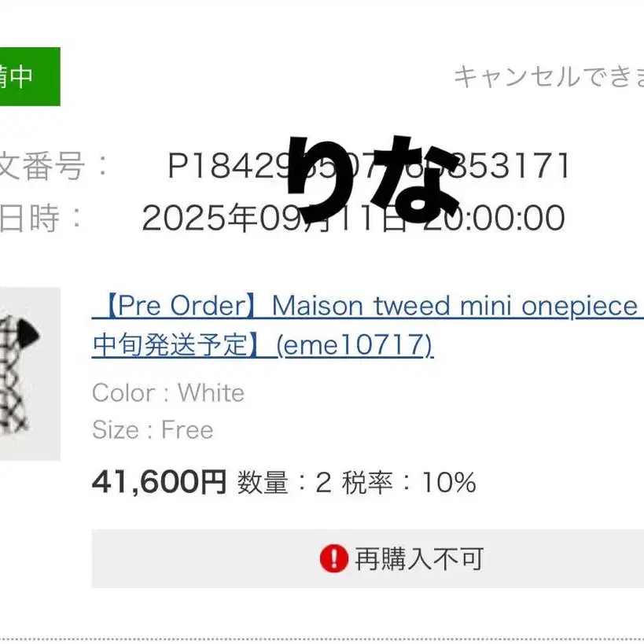Image resolution: width=644 pixels, height=644 pixels.
Task: Click the dotted divider line below the order
Action: coord(322,638)
